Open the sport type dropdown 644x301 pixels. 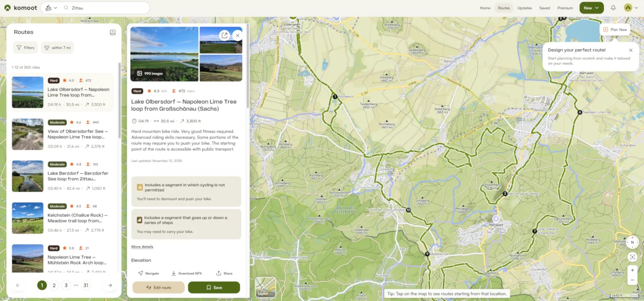[51, 8]
